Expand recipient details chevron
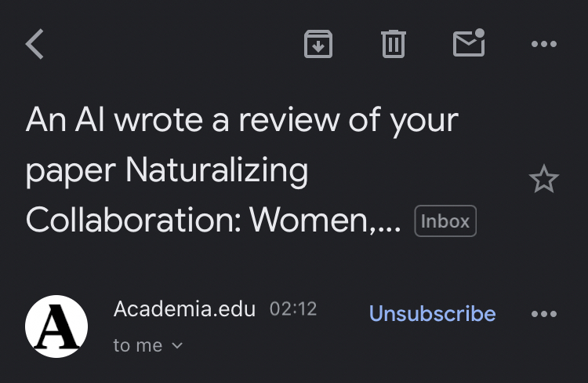The image size is (588, 383). (x=177, y=346)
